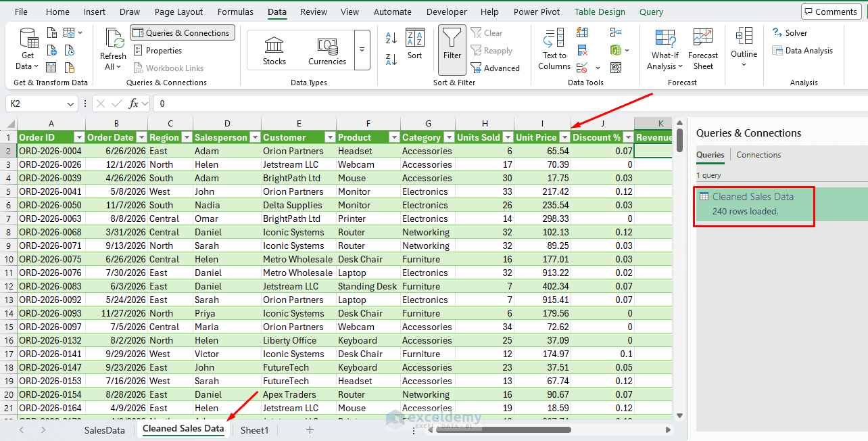868x441 pixels.
Task: Open the Table Design tab
Action: 600,11
